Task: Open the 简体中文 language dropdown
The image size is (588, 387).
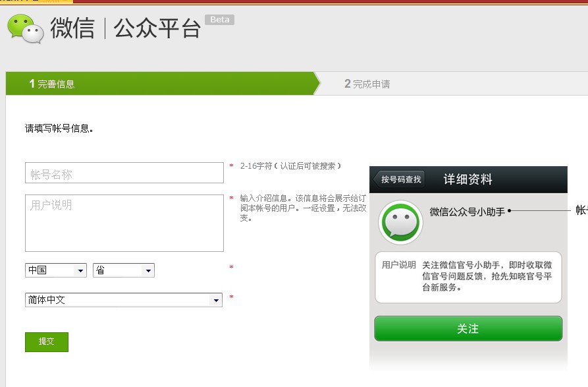Action: (x=124, y=300)
